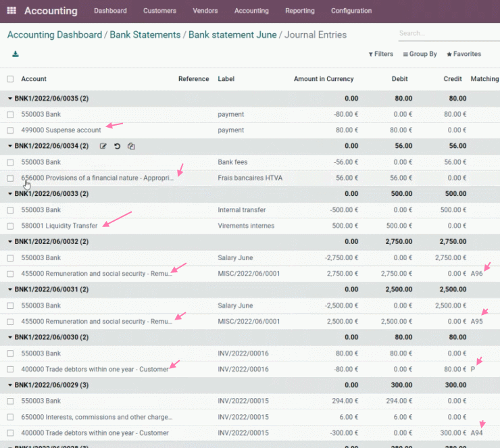Click the Accounting app title

click(x=51, y=11)
